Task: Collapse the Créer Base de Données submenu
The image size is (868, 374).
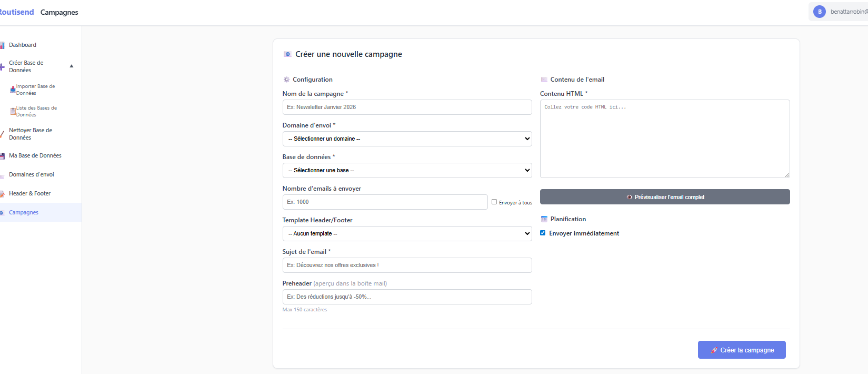Action: (x=72, y=66)
